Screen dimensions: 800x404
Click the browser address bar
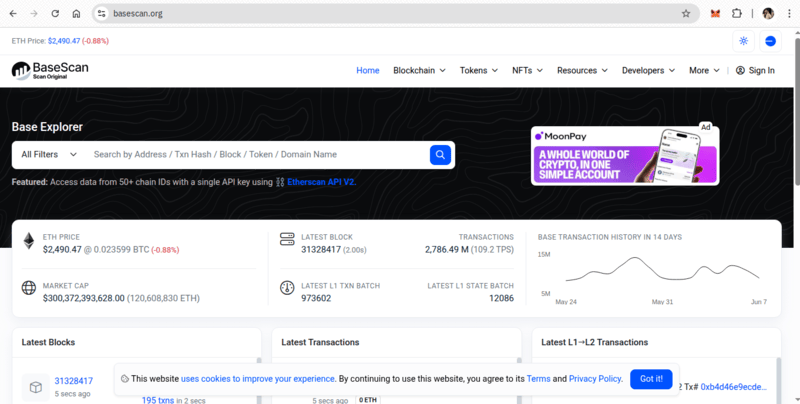click(x=393, y=14)
